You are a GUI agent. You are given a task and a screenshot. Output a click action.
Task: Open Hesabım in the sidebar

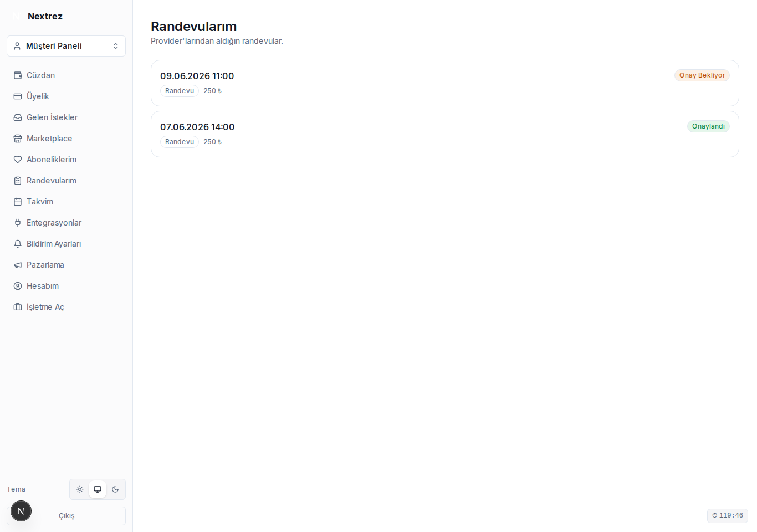(x=66, y=286)
